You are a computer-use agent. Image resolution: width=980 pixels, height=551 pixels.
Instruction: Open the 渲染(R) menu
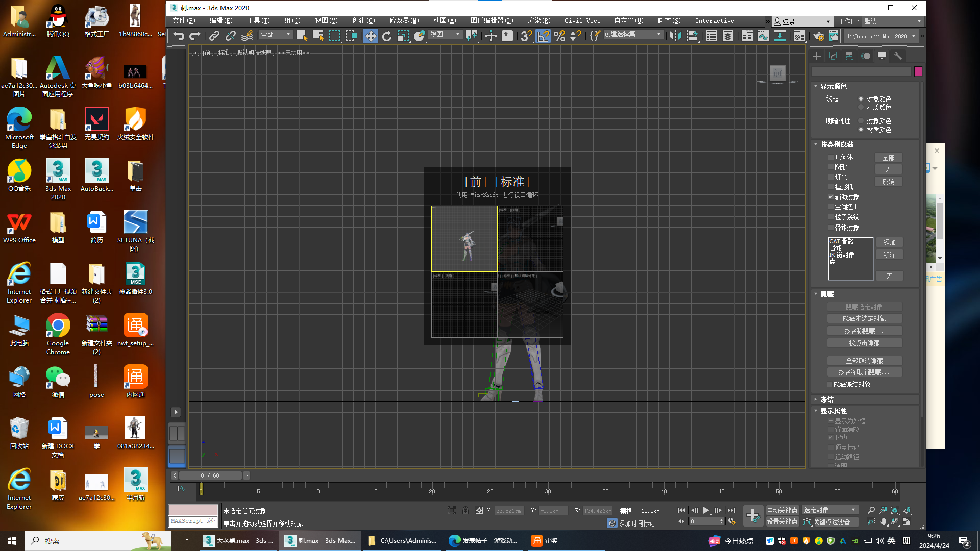tap(539, 21)
